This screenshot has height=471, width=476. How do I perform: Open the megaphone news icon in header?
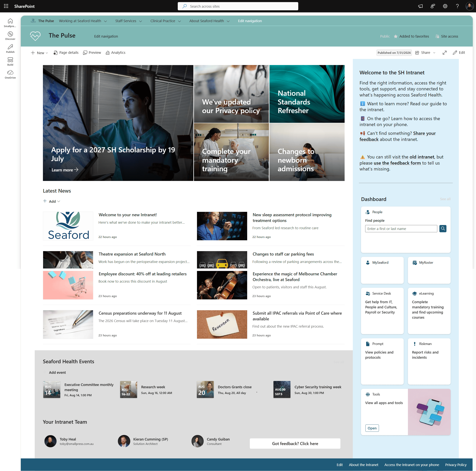coord(420,6)
